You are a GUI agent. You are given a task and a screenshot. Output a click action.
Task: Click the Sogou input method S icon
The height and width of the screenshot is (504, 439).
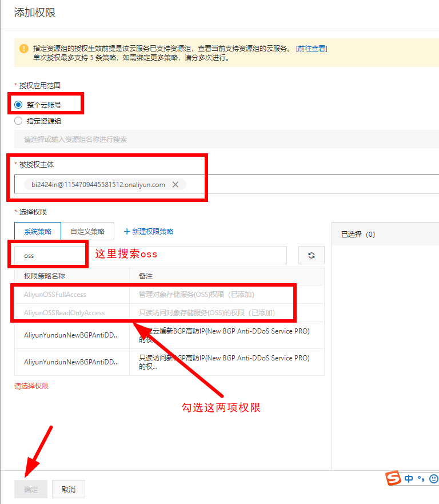click(393, 478)
